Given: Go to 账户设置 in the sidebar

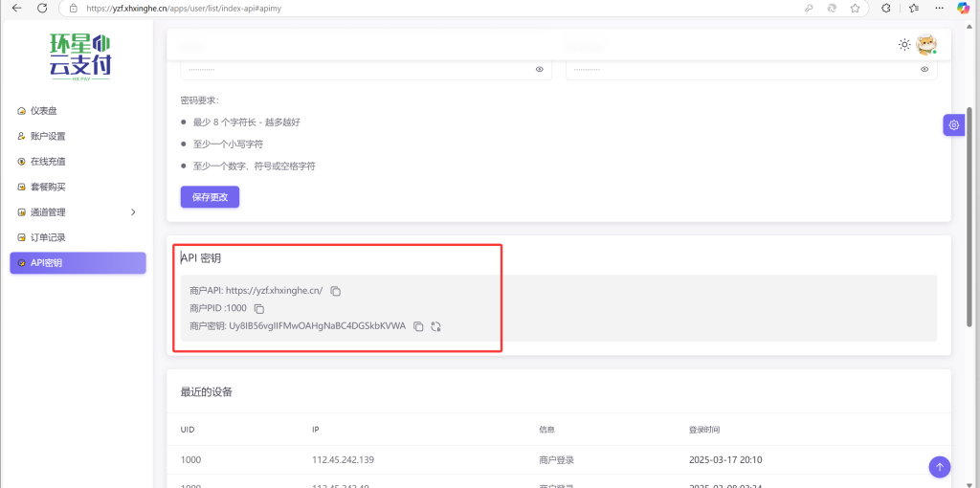Looking at the screenshot, I should pyautogui.click(x=48, y=136).
